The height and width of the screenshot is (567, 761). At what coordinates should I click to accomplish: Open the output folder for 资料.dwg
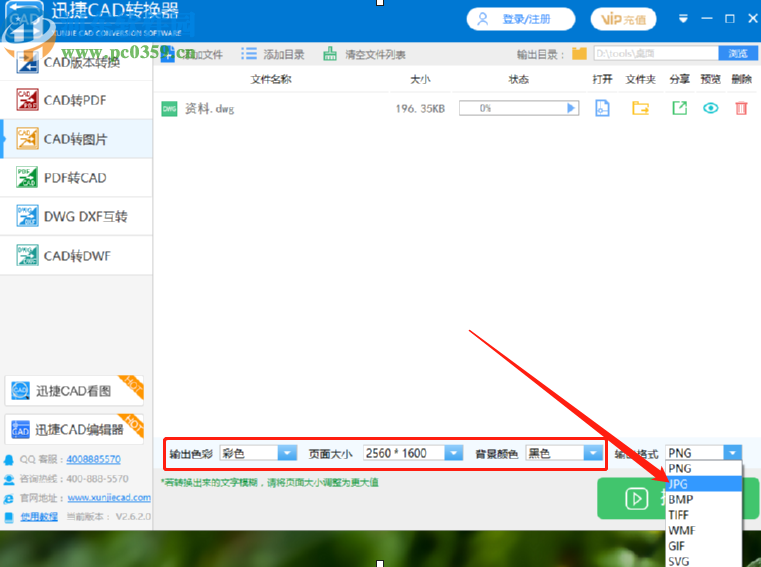pos(641,108)
